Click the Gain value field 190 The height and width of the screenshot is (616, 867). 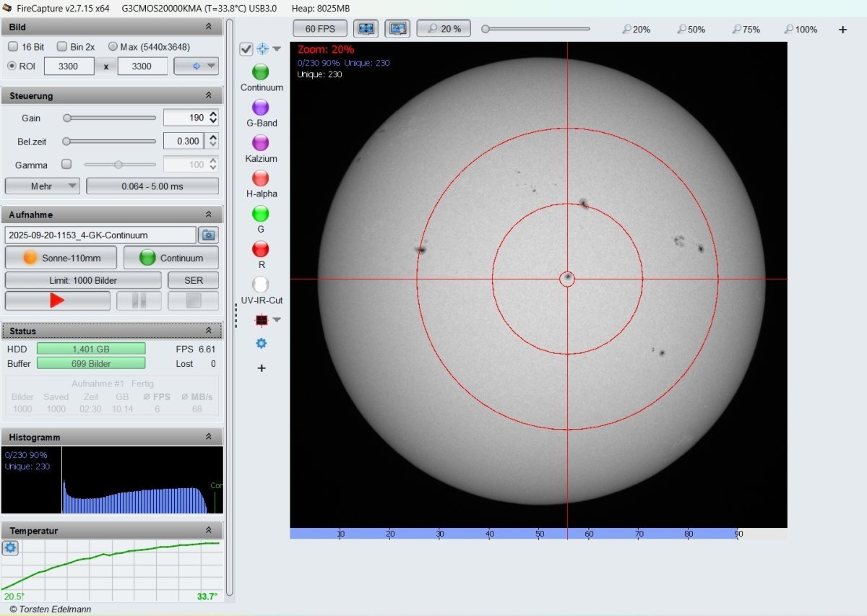(x=185, y=118)
